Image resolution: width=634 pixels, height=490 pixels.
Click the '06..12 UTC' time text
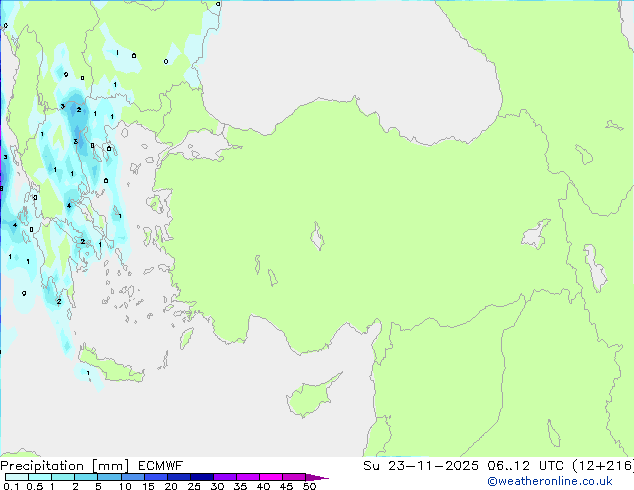click(x=525, y=466)
